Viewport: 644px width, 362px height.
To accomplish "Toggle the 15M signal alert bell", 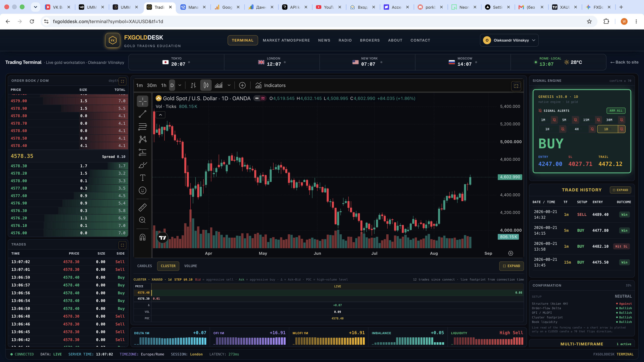I will pyautogui.click(x=599, y=120).
